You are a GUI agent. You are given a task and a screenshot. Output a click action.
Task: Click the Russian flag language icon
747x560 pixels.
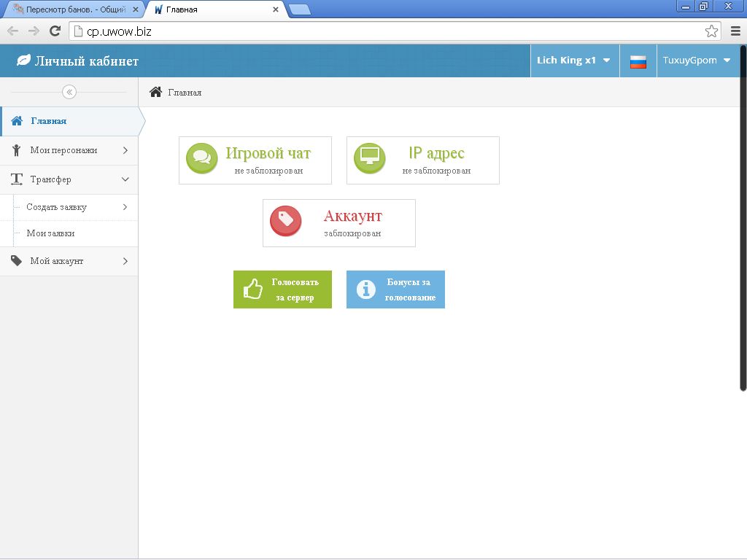638,61
